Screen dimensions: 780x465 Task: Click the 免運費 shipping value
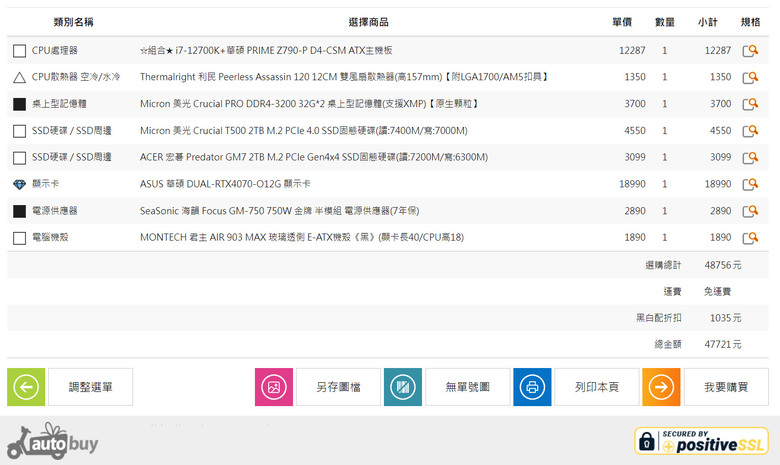[717, 291]
